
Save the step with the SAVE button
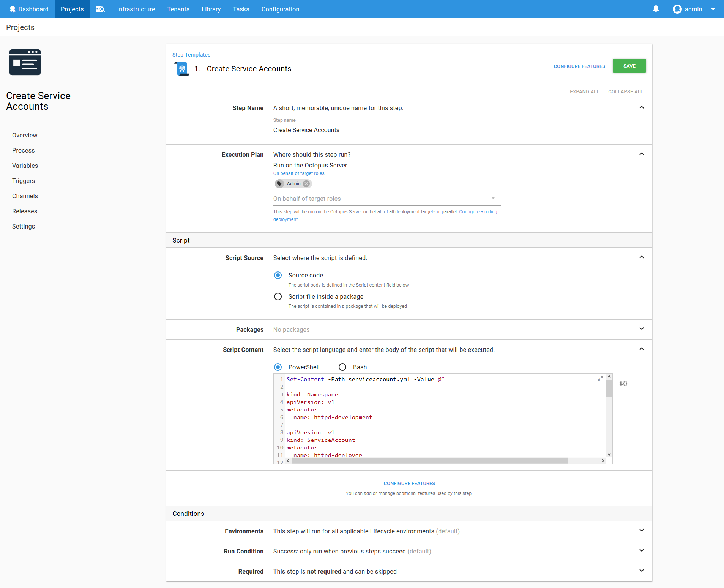point(629,66)
